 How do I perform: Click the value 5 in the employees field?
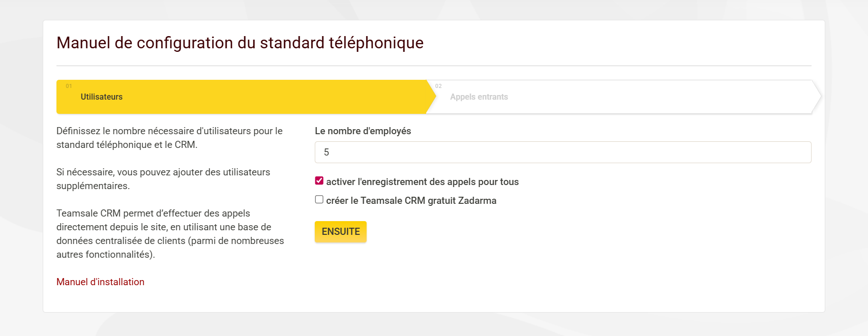(x=326, y=152)
